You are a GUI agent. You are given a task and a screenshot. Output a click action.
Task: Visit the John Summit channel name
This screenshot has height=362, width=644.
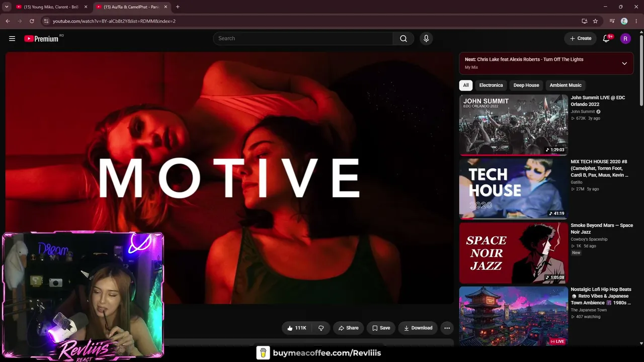(583, 112)
